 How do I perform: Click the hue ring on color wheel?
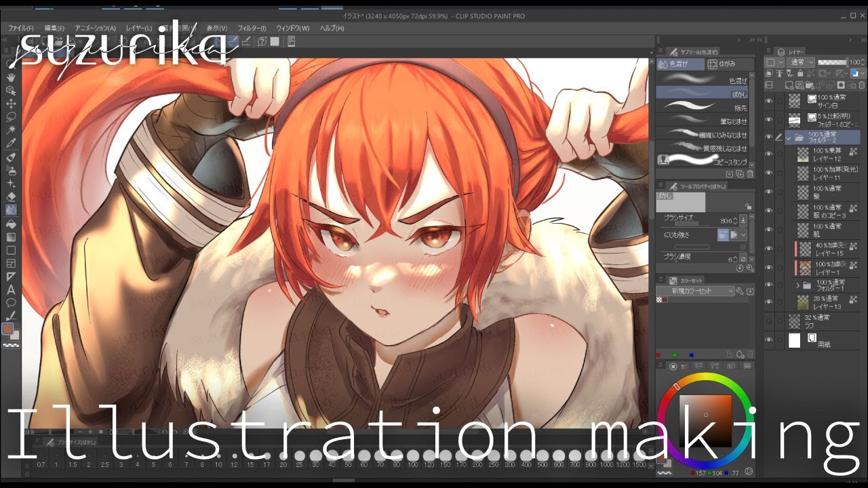pyautogui.click(x=705, y=376)
